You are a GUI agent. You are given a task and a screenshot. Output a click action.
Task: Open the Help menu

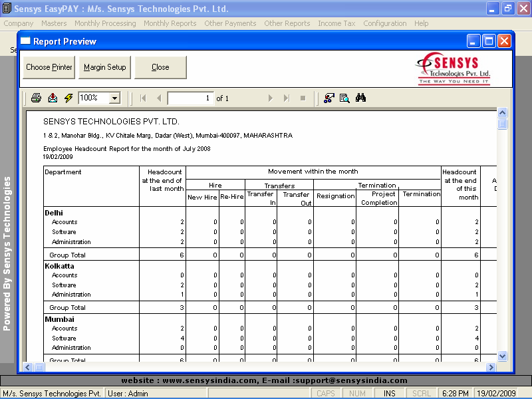422,23
